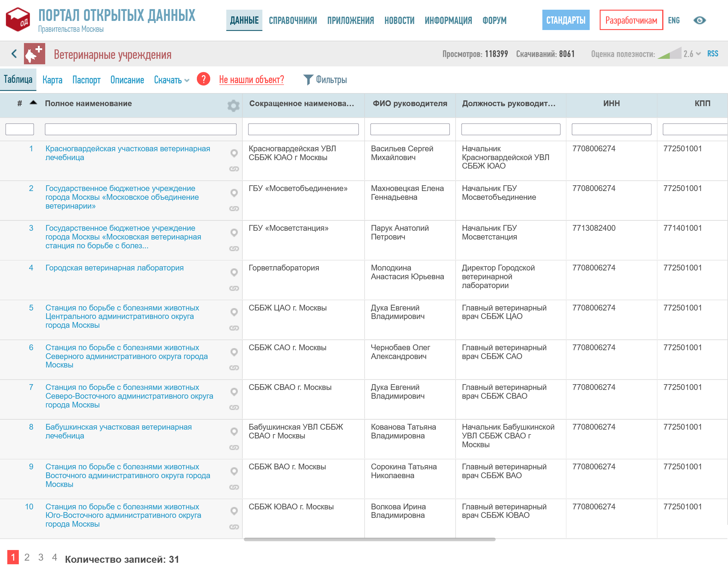Click the red open data portal logo
The height and width of the screenshot is (587, 728).
18,20
